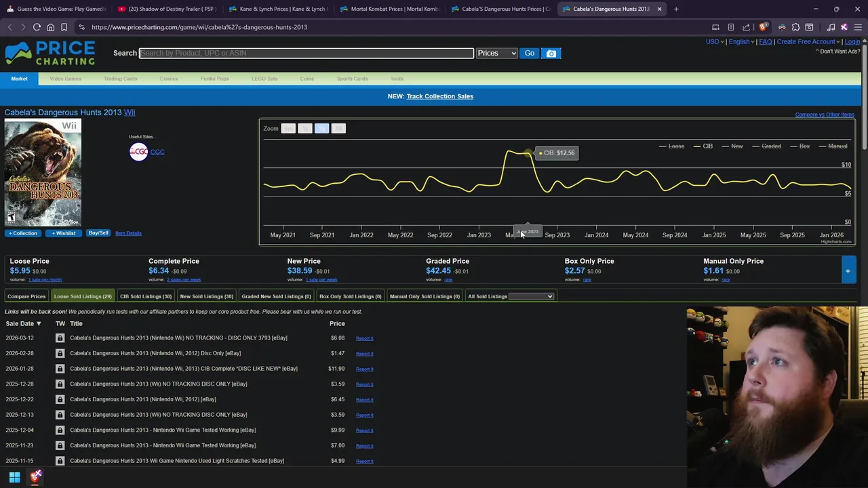Image resolution: width=868 pixels, height=488 pixels.
Task: Open the music note media control icon
Action: pyautogui.click(x=831, y=27)
